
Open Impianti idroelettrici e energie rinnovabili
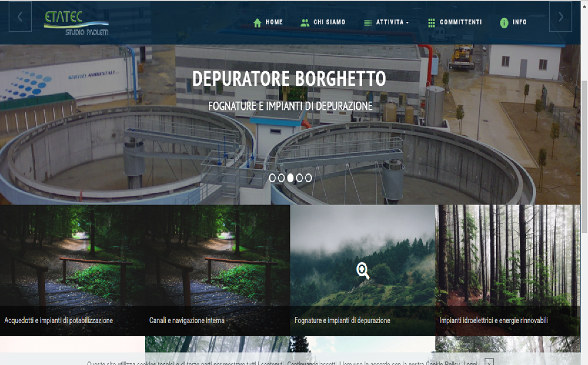point(494,320)
